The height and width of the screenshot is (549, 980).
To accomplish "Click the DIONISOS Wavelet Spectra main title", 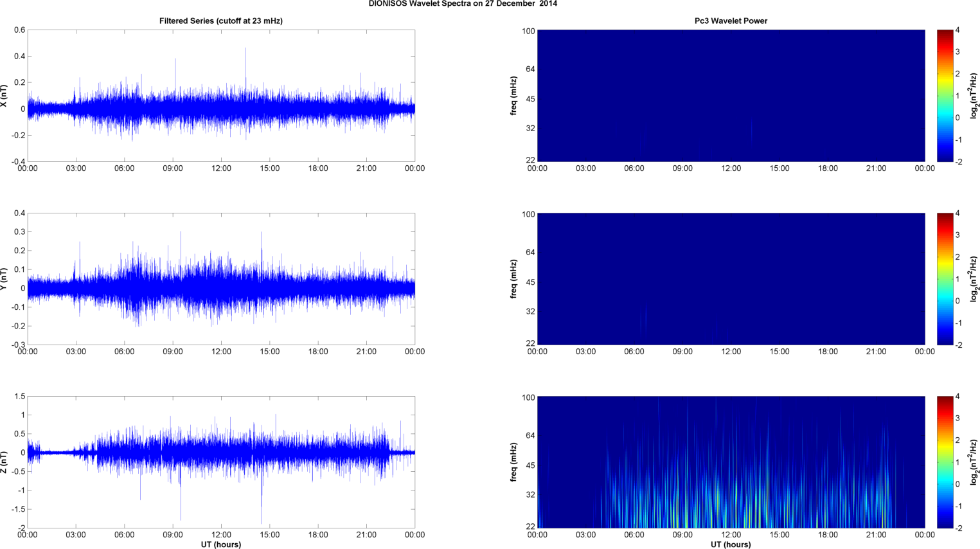I will [x=463, y=4].
